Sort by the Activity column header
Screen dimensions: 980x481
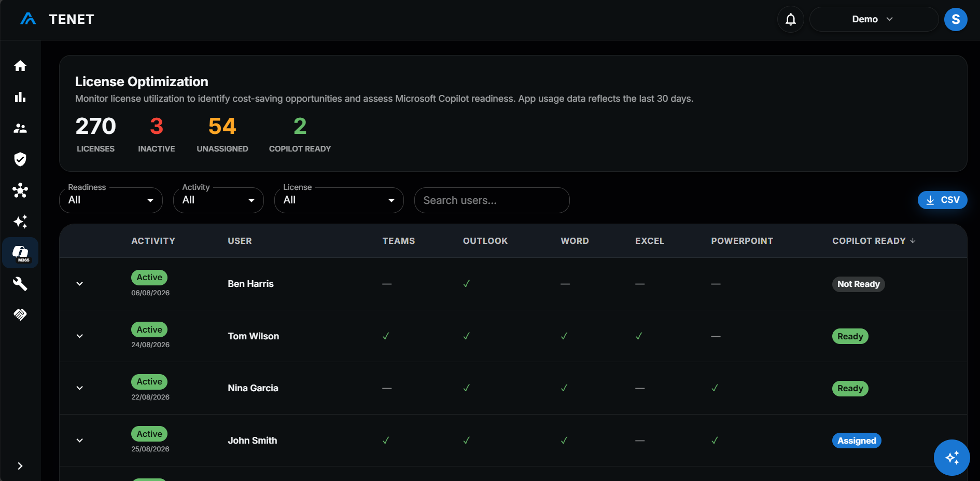(x=153, y=241)
